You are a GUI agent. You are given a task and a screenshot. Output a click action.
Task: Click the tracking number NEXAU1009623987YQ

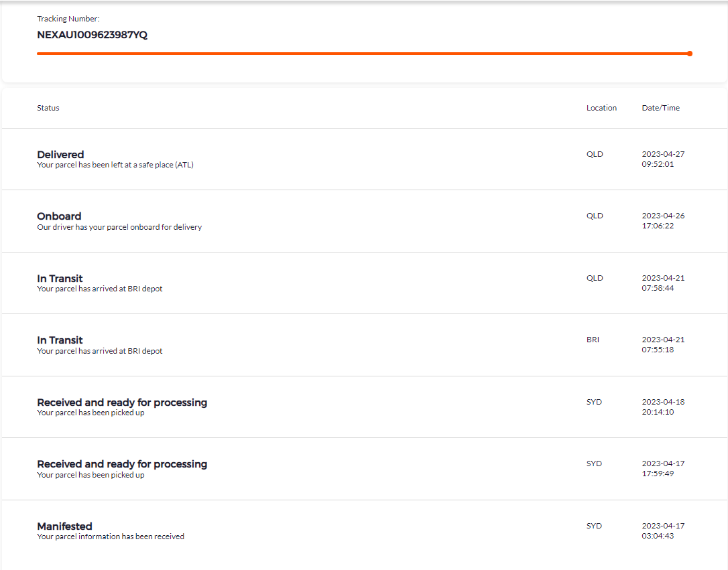coord(92,35)
